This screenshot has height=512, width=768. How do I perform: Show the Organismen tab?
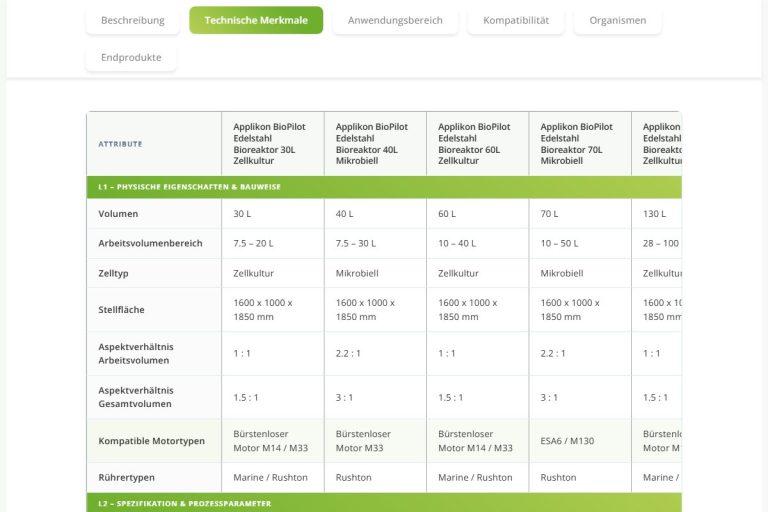click(x=618, y=20)
